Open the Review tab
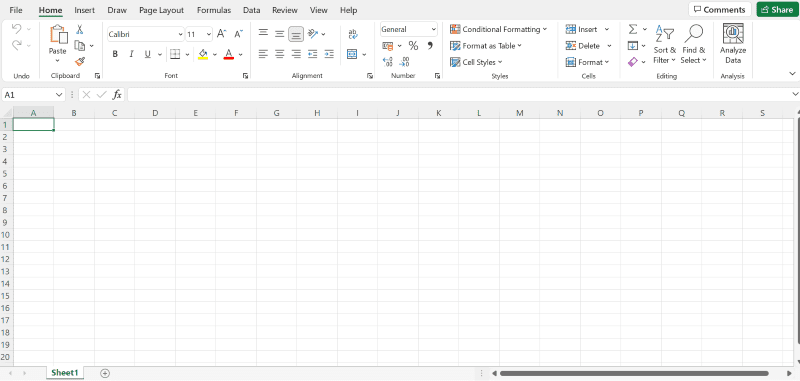Image resolution: width=800 pixels, height=381 pixels. click(285, 10)
